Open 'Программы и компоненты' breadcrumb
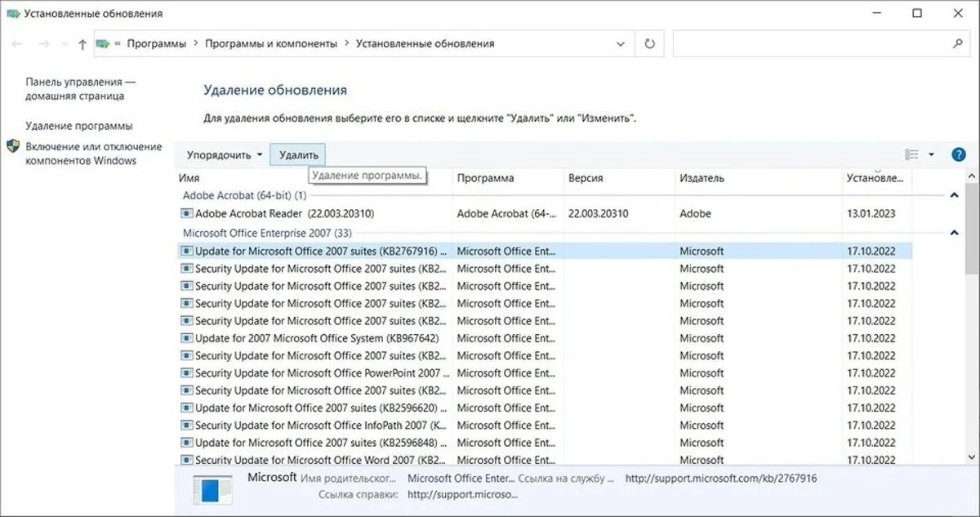980x517 pixels. pyautogui.click(x=270, y=43)
